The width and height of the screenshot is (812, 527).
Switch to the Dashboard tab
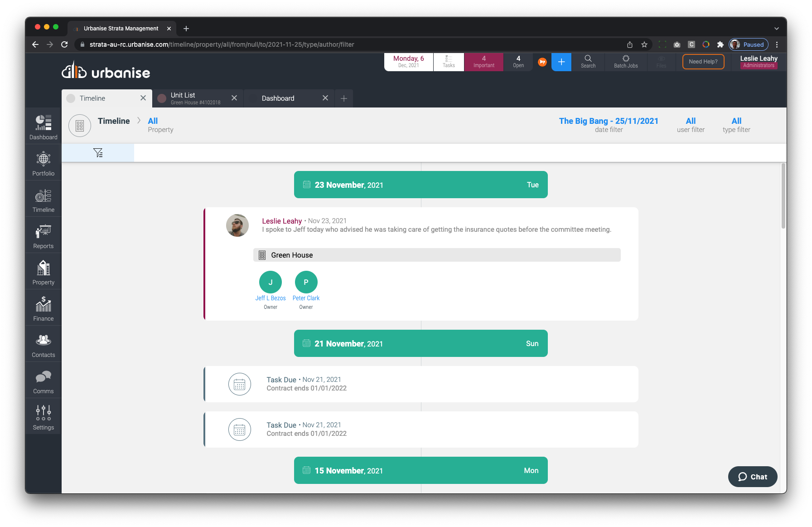278,98
